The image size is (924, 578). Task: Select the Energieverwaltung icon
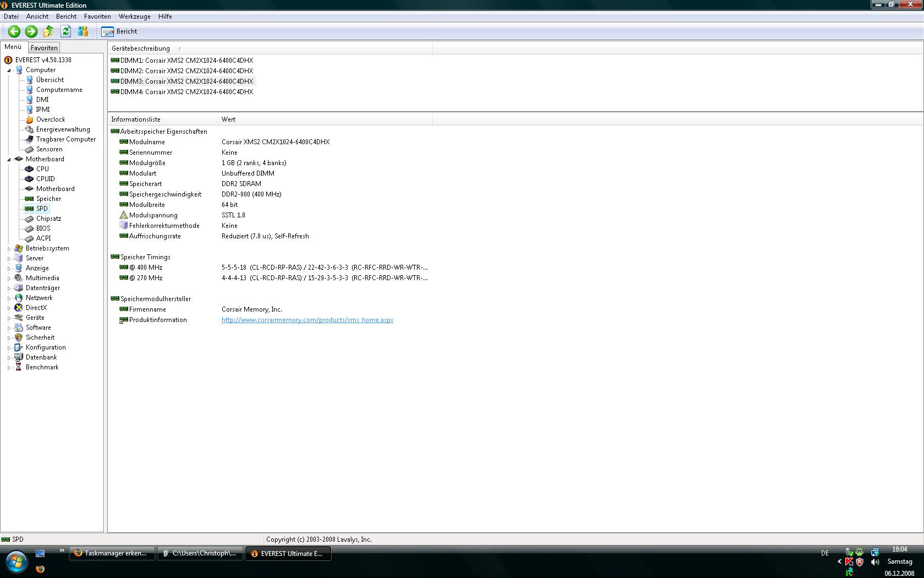point(29,129)
